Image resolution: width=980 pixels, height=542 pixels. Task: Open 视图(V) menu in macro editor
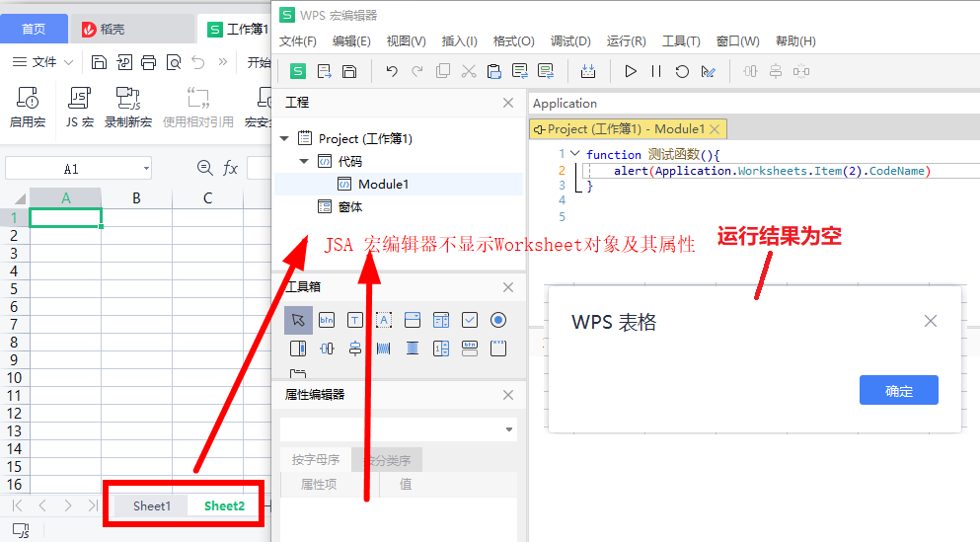(407, 41)
